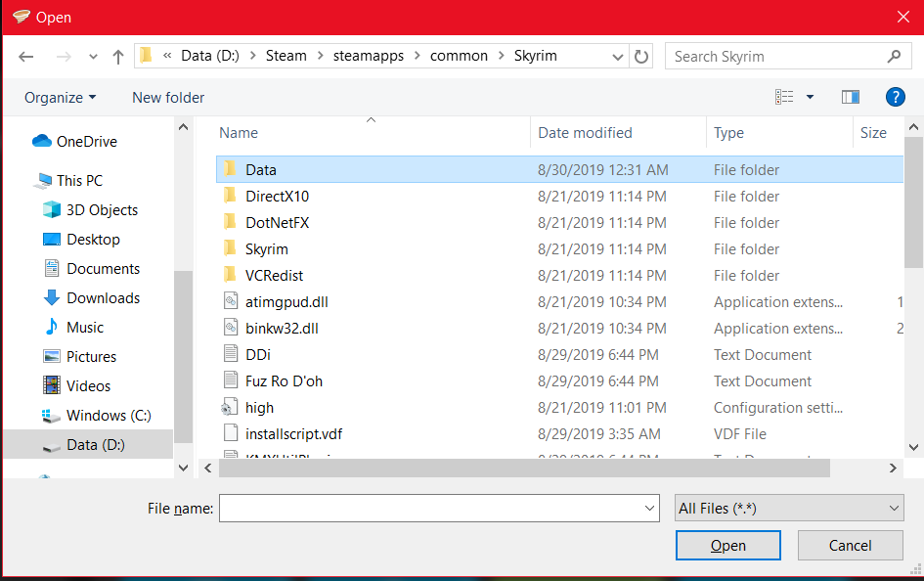Viewport: 924px width, 581px height.
Task: Select binkw32.dll file icon
Action: coord(231,329)
